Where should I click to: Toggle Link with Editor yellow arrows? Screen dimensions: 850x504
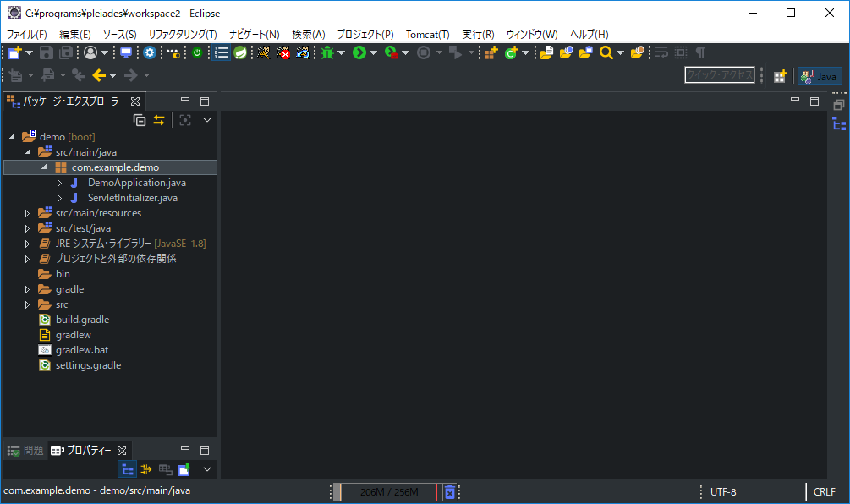159,120
